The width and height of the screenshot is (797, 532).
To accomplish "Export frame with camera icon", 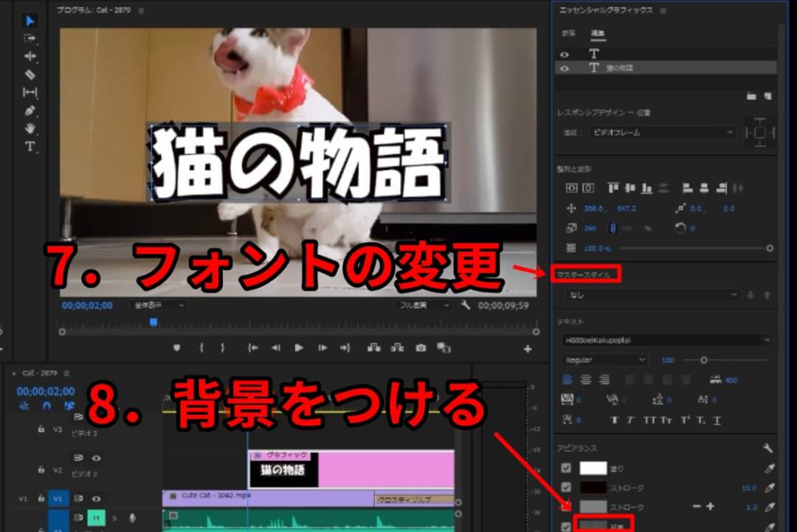I will pyautogui.click(x=421, y=348).
